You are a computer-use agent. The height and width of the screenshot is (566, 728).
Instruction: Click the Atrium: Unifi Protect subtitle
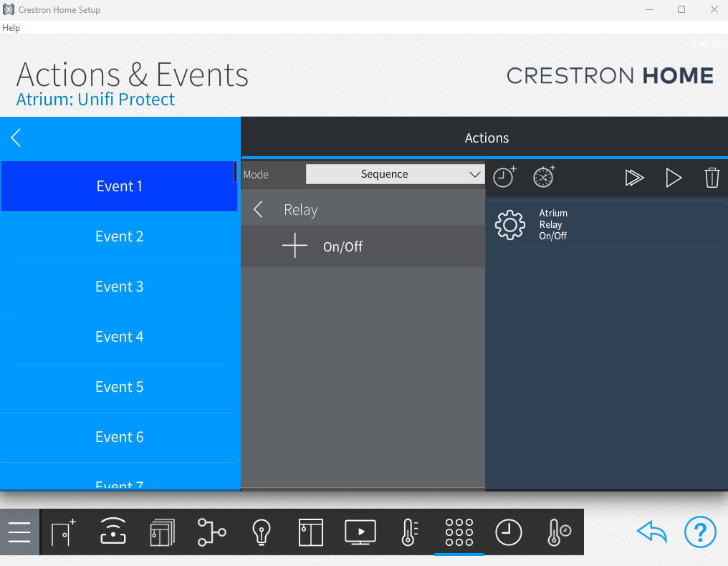95,100
